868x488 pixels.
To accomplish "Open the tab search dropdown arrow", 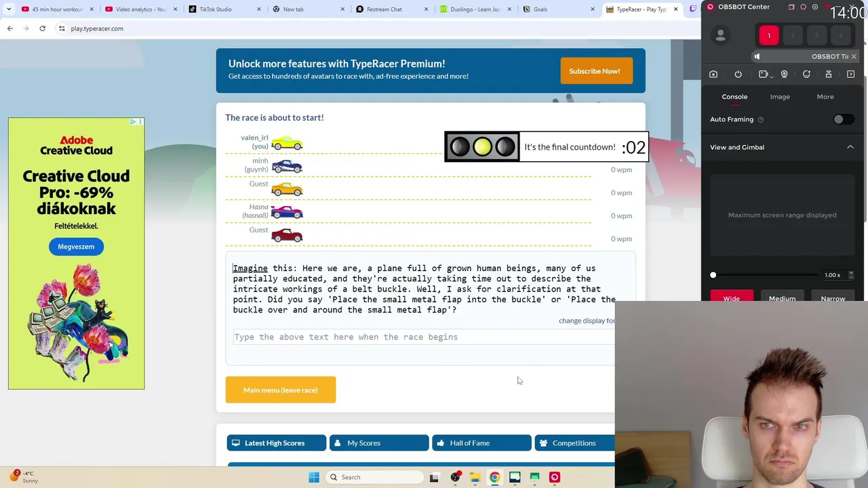I will coord(9,9).
